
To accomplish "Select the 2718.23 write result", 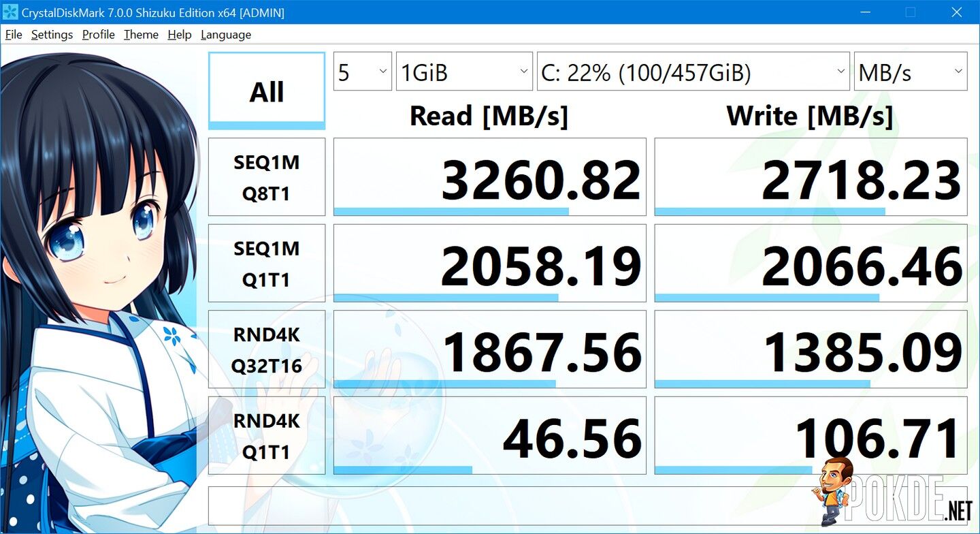I will (811, 177).
